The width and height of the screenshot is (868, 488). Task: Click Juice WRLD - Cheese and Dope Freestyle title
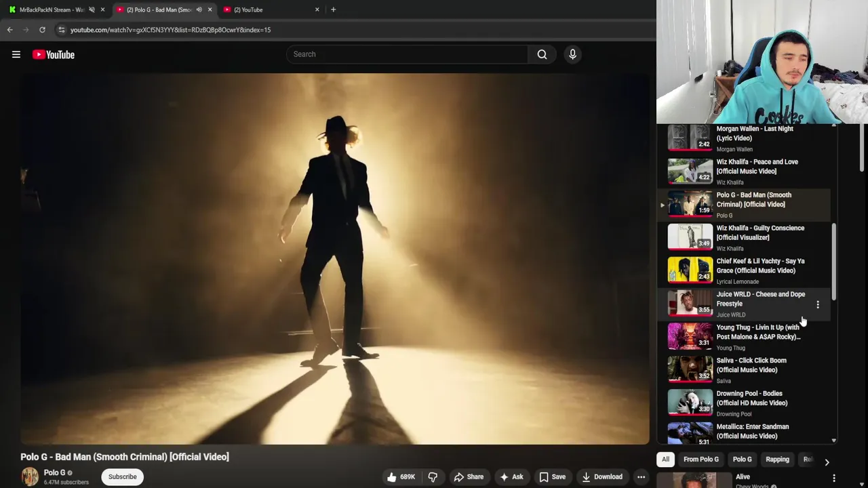click(x=761, y=299)
